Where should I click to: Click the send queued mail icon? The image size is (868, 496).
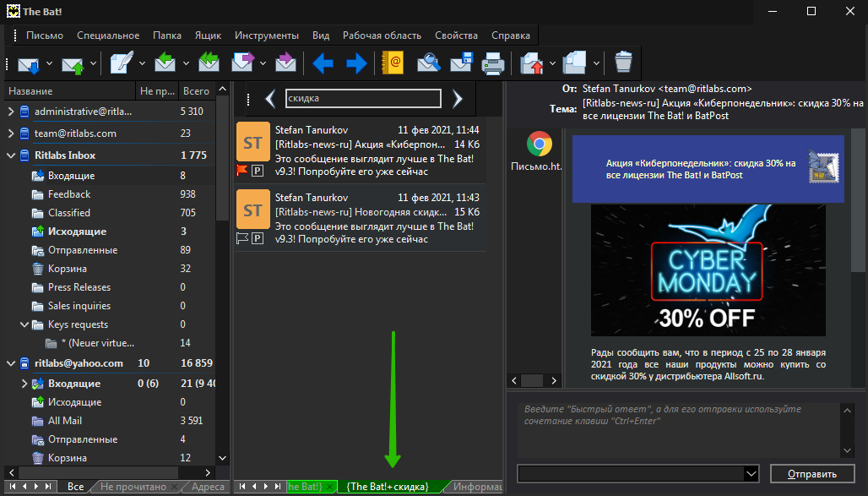[73, 63]
